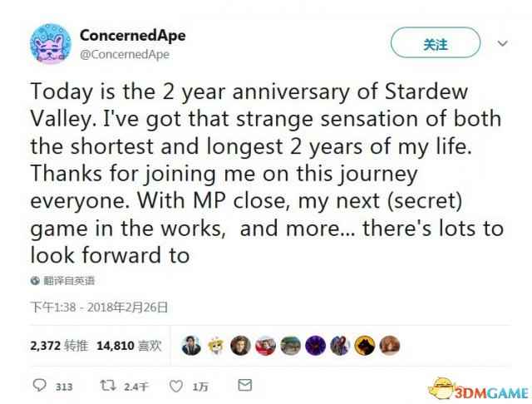Open the tweet timestamp 2018年2月26日

pyautogui.click(x=99, y=307)
